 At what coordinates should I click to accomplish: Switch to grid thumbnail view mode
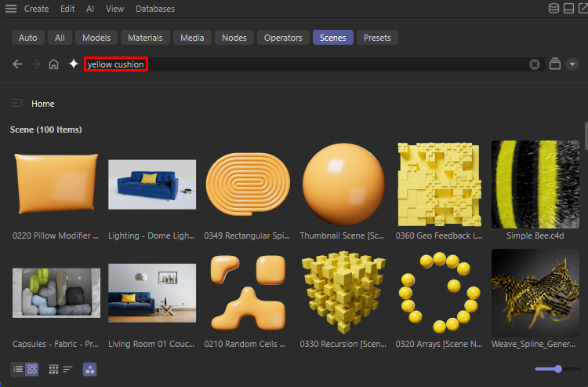(32, 370)
